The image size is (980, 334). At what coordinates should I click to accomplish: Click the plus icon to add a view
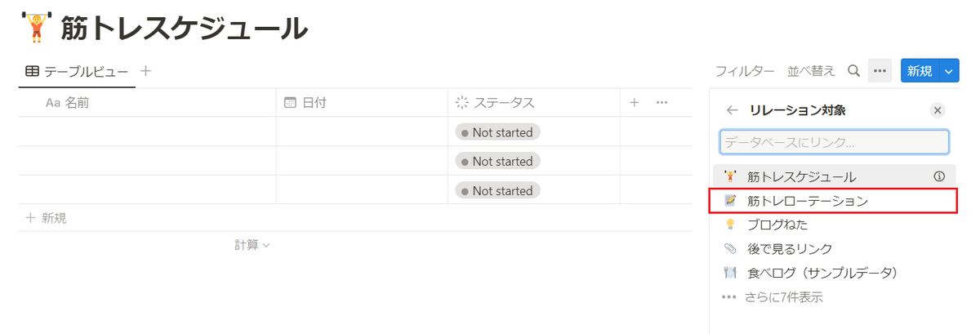click(x=146, y=71)
